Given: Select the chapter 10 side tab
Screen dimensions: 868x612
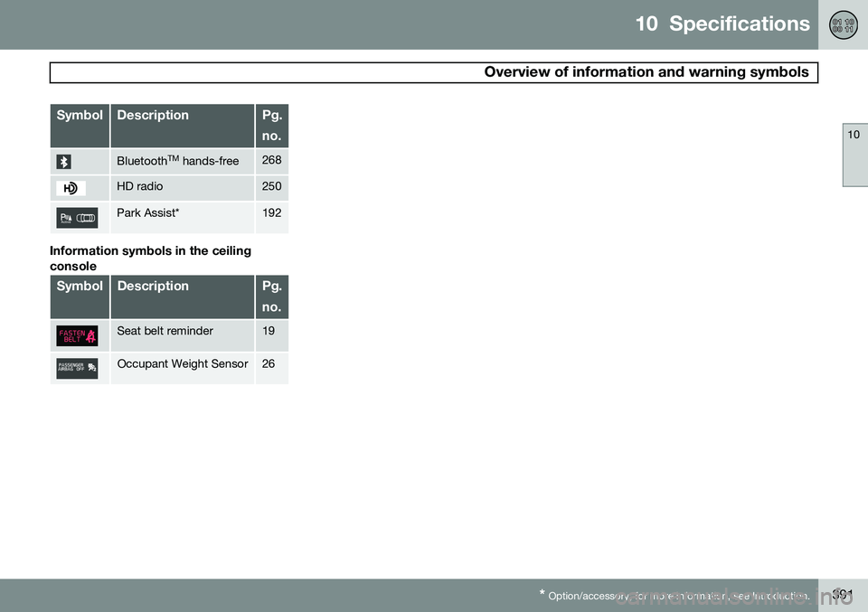Looking at the screenshot, I should point(855,155).
